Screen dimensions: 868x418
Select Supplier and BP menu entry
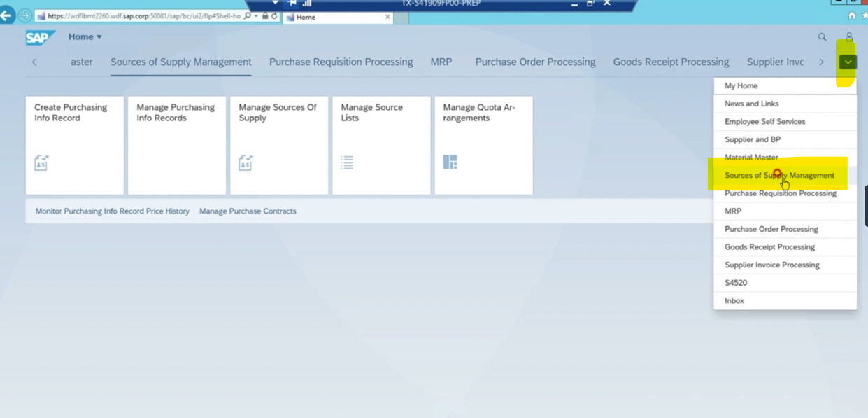785,139
